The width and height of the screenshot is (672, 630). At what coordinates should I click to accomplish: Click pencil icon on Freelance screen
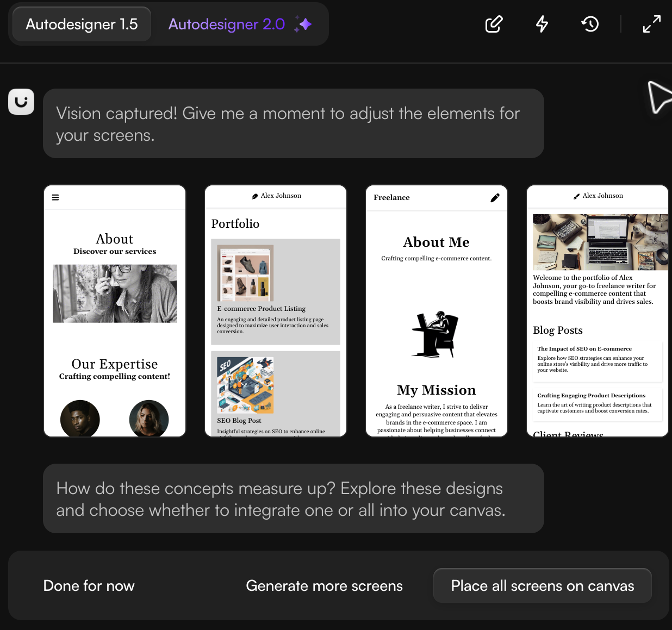(495, 198)
